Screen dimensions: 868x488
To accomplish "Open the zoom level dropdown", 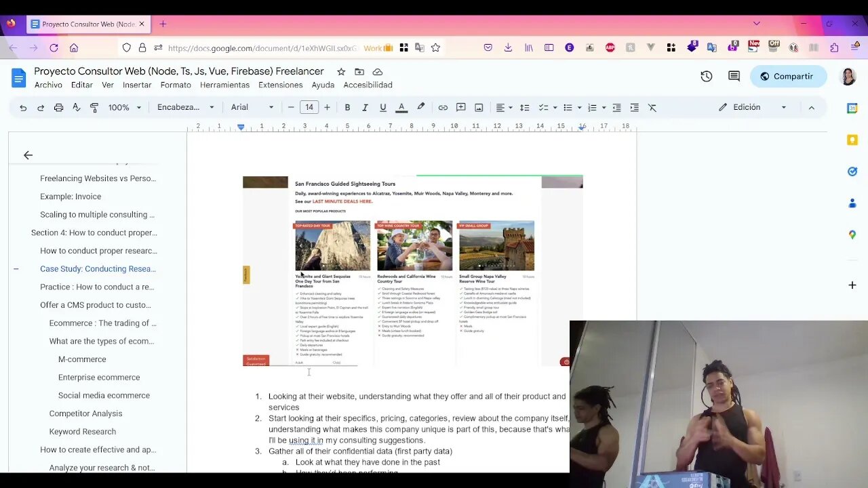I will coord(125,108).
